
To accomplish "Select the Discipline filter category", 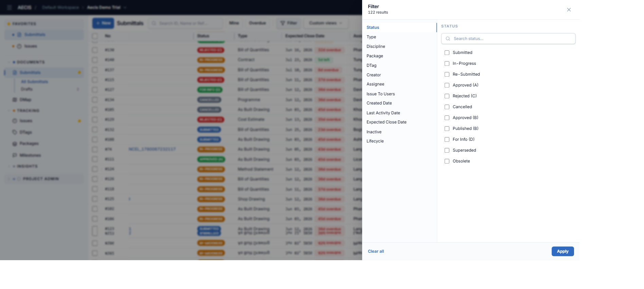I will click(x=399, y=46).
